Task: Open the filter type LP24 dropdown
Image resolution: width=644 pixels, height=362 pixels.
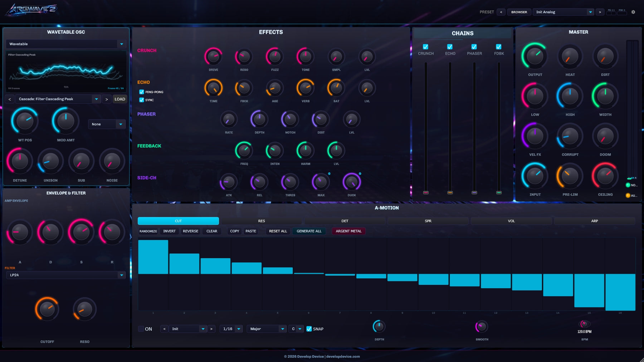Action: [x=66, y=275]
